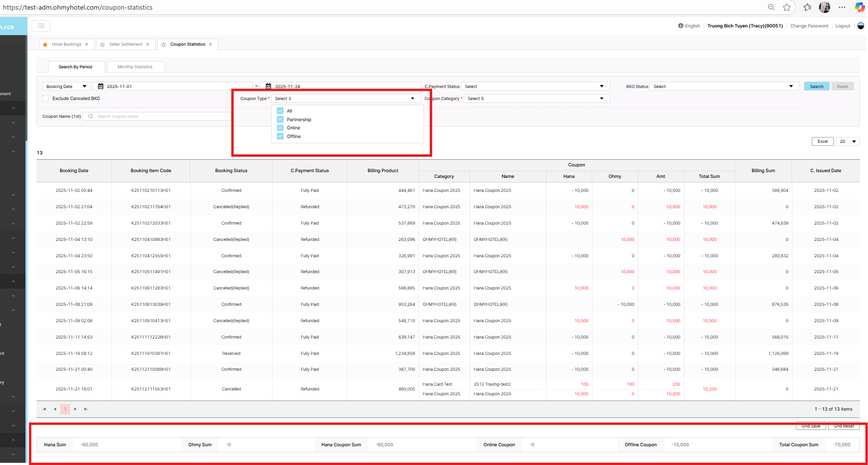Viewport: 868px width, 465px height.
Task: Export results with the Excel button
Action: (822, 141)
